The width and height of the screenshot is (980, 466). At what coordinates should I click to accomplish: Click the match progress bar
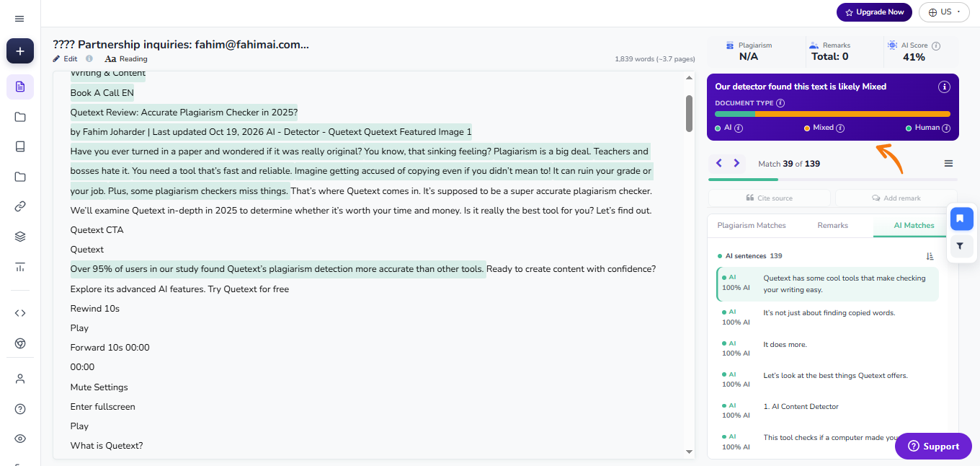833,179
